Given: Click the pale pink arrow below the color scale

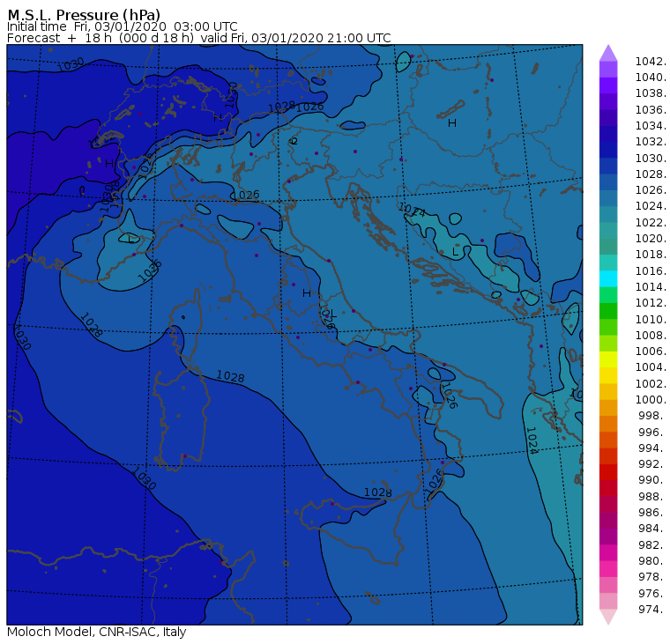Looking at the screenshot, I should point(608,617).
